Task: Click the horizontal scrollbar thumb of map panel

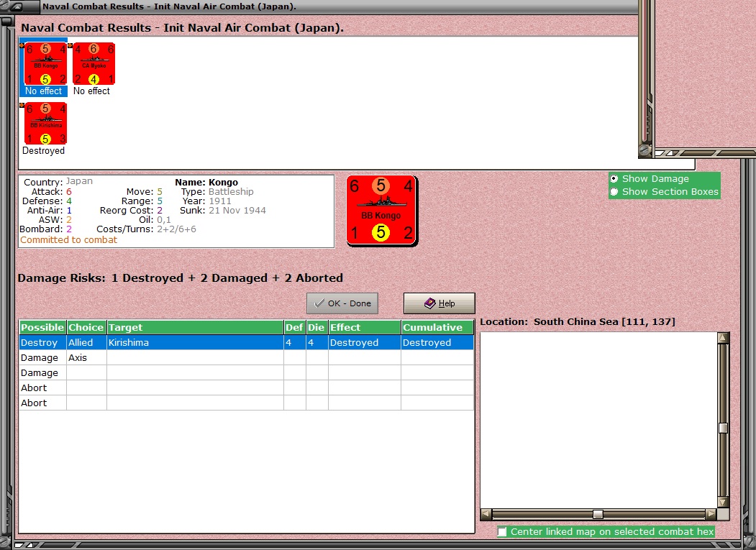Action: pyautogui.click(x=598, y=514)
